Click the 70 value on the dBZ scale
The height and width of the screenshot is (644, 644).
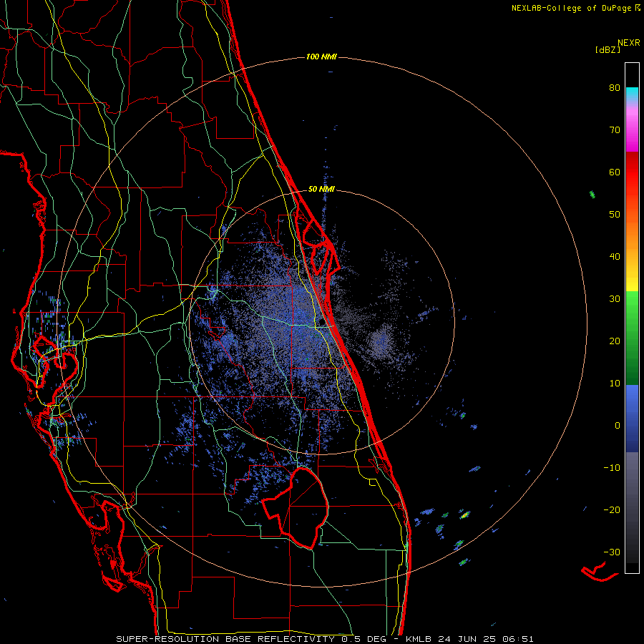(615, 130)
